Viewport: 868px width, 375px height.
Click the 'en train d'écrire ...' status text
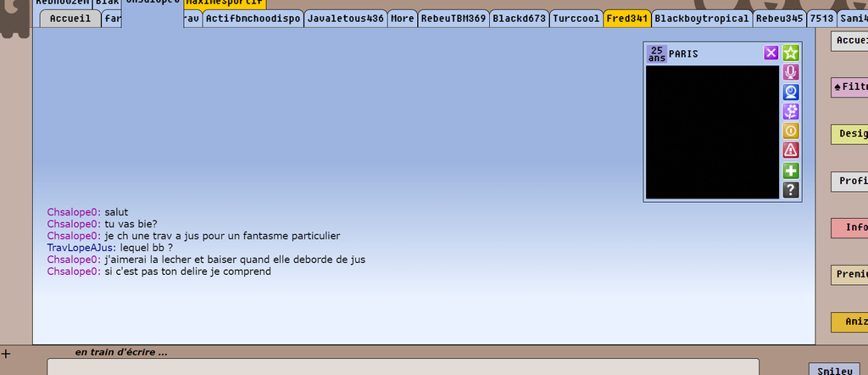[121, 352]
